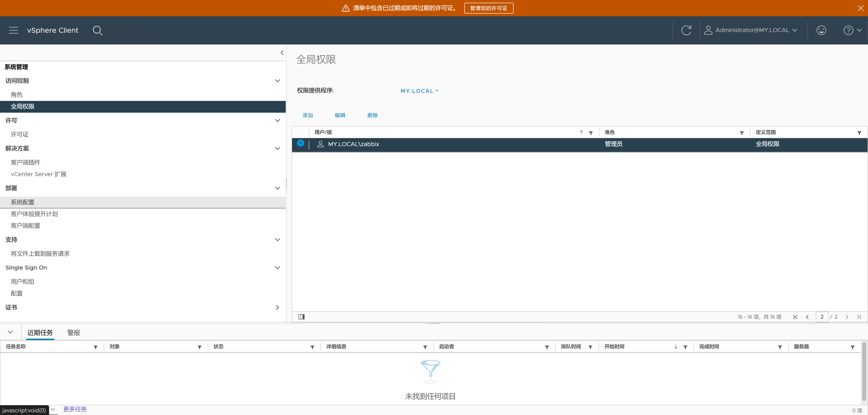Filter the 定义范围 column

859,133
